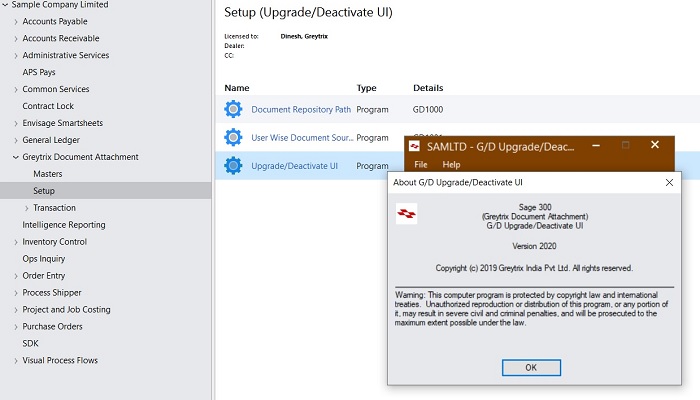Expand the Administrative Services node

16,55
